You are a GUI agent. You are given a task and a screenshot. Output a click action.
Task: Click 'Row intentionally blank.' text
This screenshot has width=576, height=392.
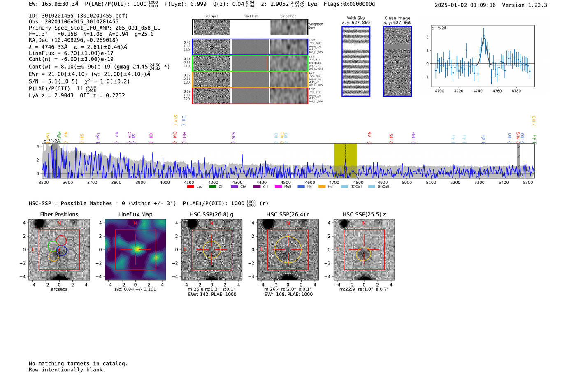point(67,370)
